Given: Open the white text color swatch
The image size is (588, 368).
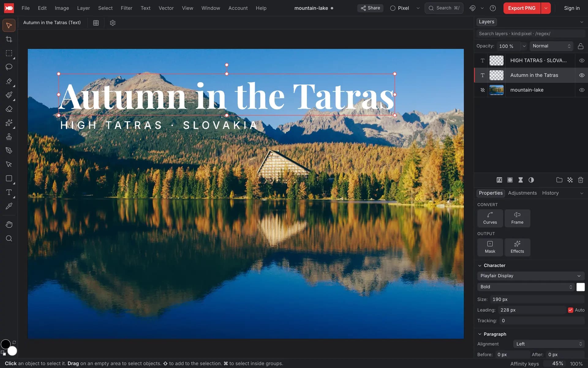Looking at the screenshot, I should [580, 287].
